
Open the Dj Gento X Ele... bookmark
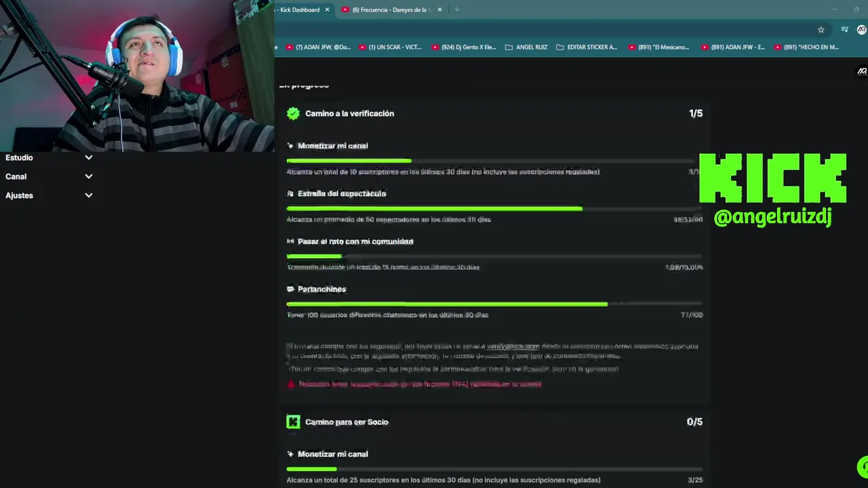pos(464,47)
